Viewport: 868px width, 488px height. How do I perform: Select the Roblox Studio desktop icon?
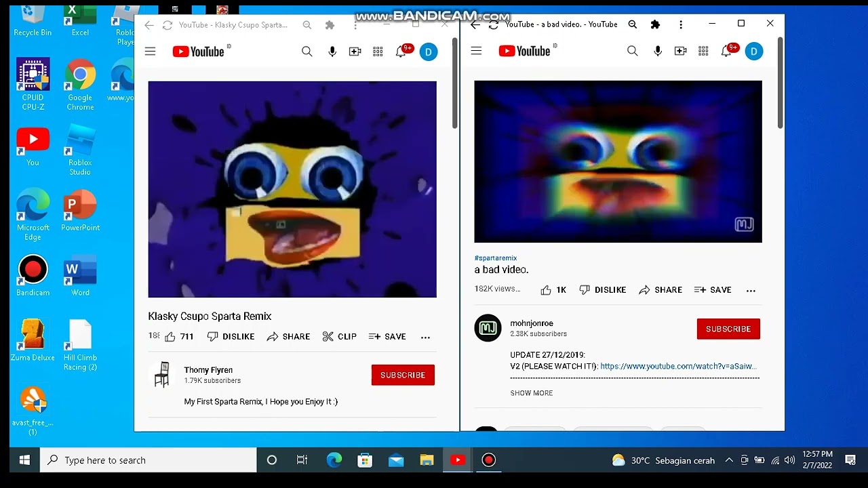(80, 149)
